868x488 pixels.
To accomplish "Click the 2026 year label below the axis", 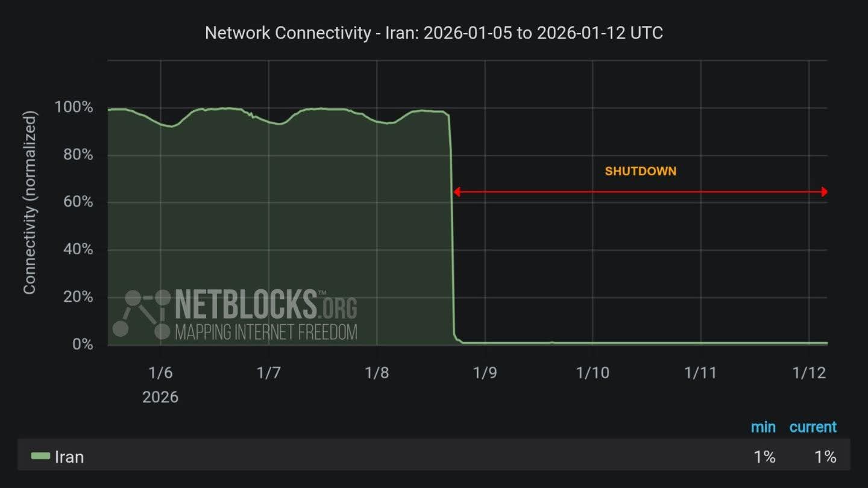I will (x=160, y=397).
